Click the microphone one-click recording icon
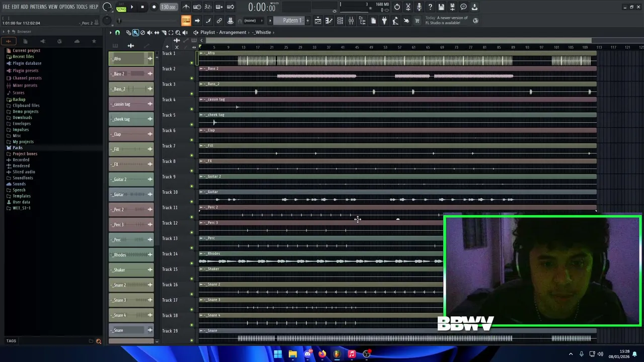 point(419,7)
